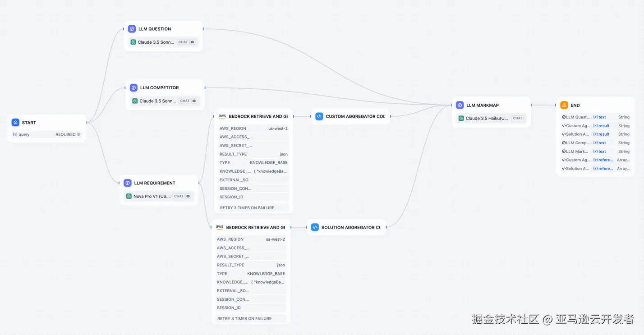Click the REQUIRED label in START node
Viewport: 644px width, 335px height.
66,134
